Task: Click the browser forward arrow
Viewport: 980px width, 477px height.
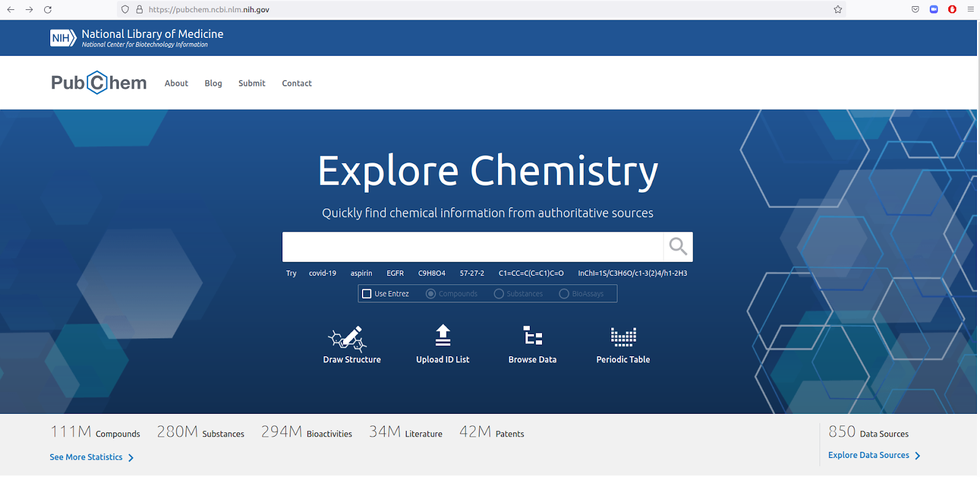Action: tap(29, 9)
